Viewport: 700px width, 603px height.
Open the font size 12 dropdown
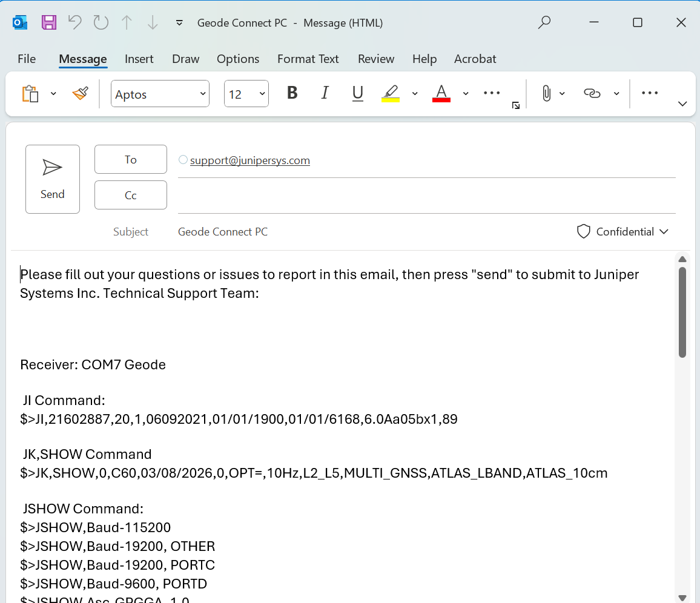pyautogui.click(x=262, y=94)
